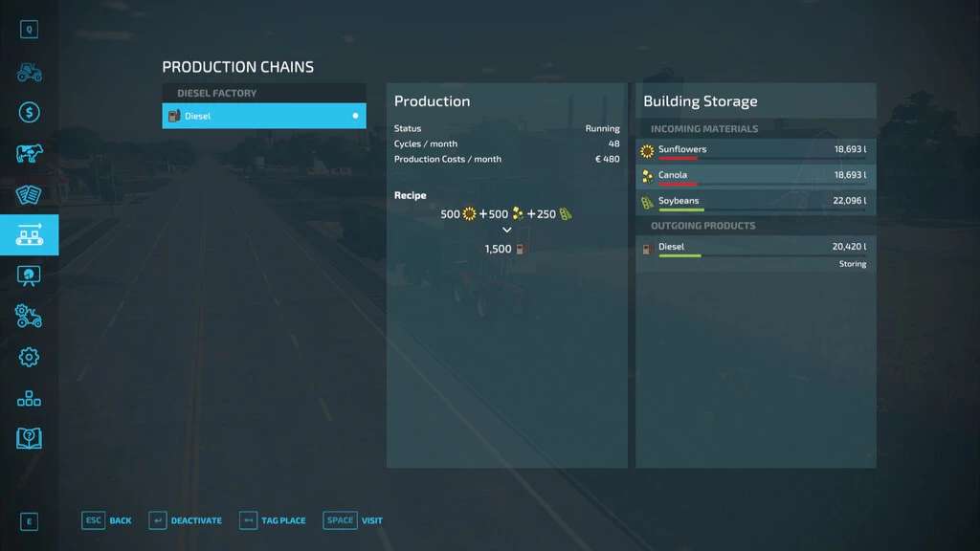This screenshot has height=551, width=980.
Task: Open the general settings gear icon
Action: click(x=29, y=357)
